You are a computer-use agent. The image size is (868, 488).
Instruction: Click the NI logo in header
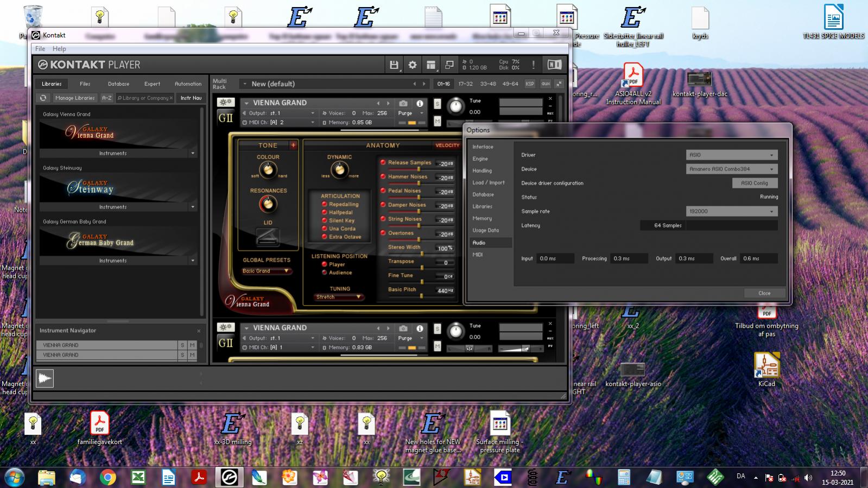click(554, 65)
